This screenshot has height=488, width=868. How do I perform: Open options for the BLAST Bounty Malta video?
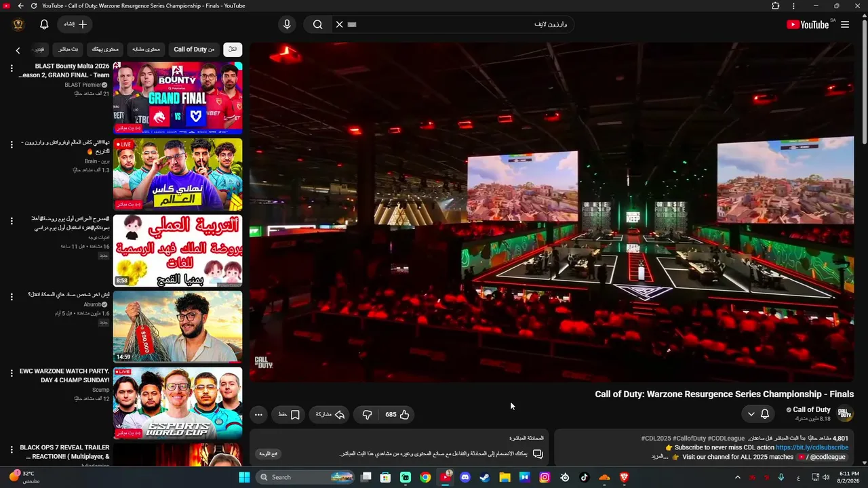point(12,68)
